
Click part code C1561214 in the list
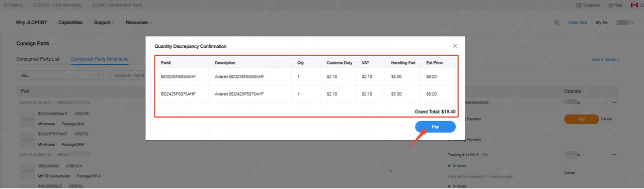coord(73,166)
